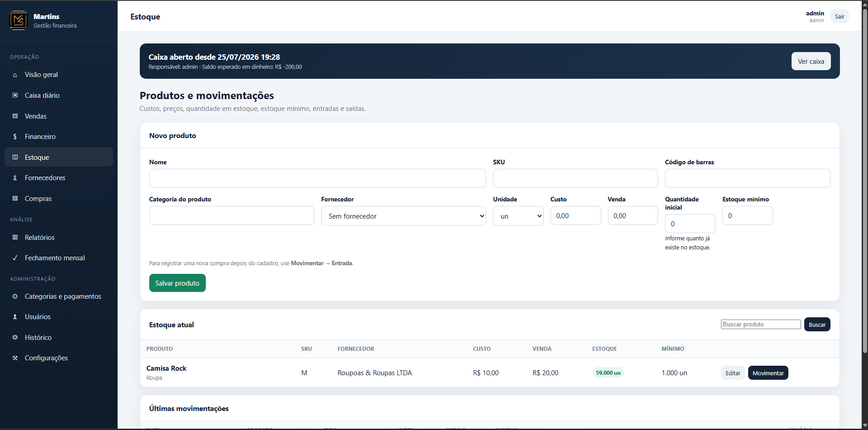This screenshot has width=868, height=430.
Task: Edit the Camisa Rock product
Action: coord(733,373)
